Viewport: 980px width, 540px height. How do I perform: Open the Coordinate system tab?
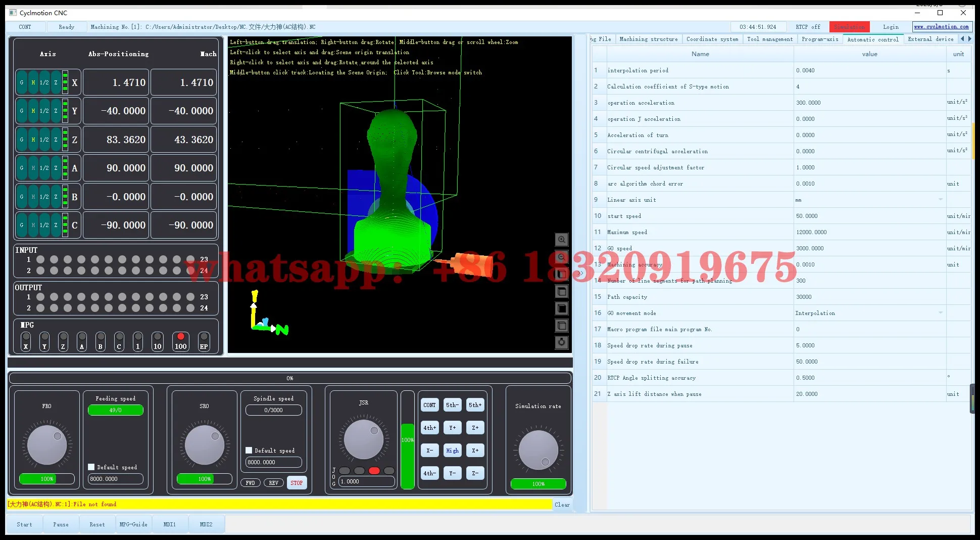pos(712,39)
